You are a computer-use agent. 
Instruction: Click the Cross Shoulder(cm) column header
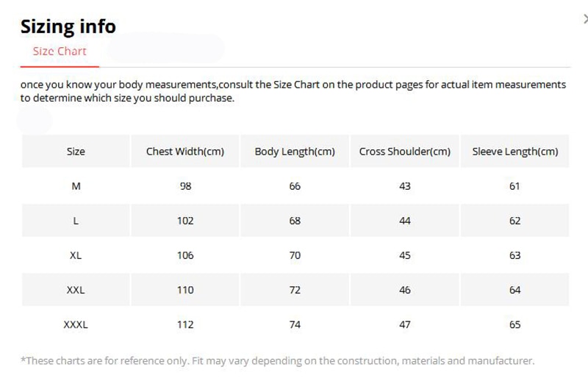coord(405,152)
